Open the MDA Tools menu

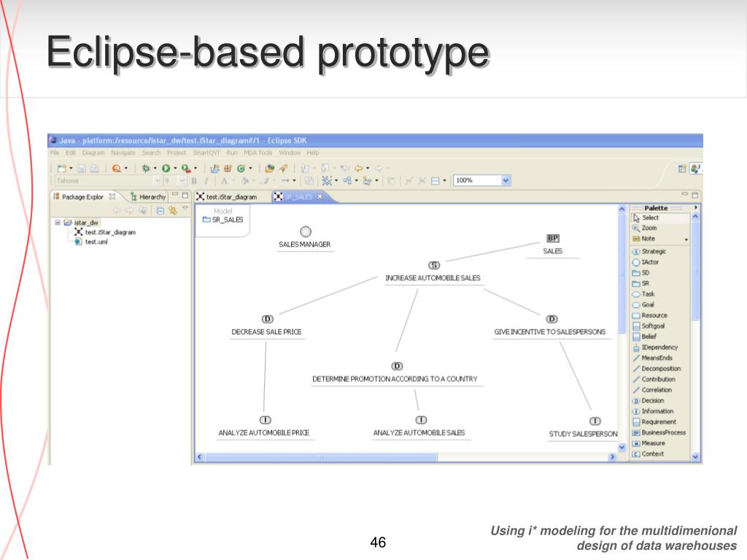pyautogui.click(x=258, y=153)
